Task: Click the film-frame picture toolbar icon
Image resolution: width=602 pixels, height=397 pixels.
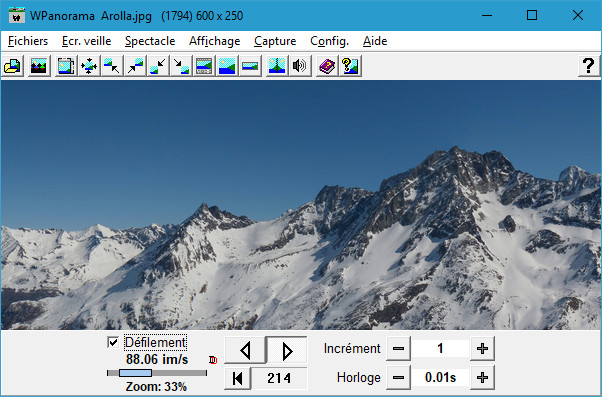Action: [x=66, y=66]
